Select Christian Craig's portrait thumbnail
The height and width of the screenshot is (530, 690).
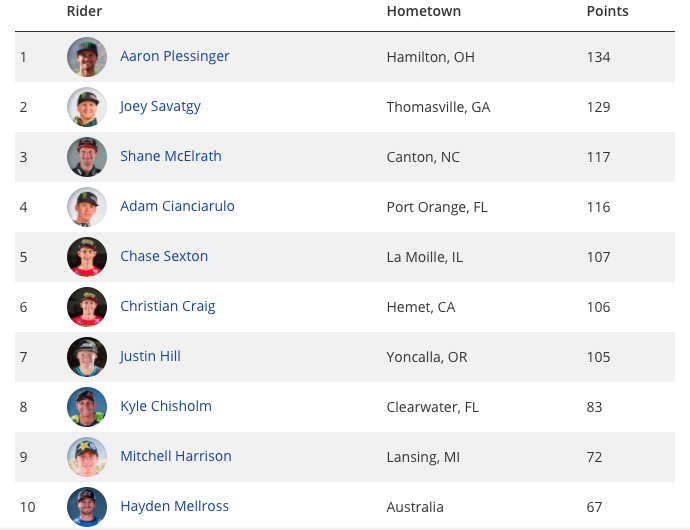tap(87, 307)
